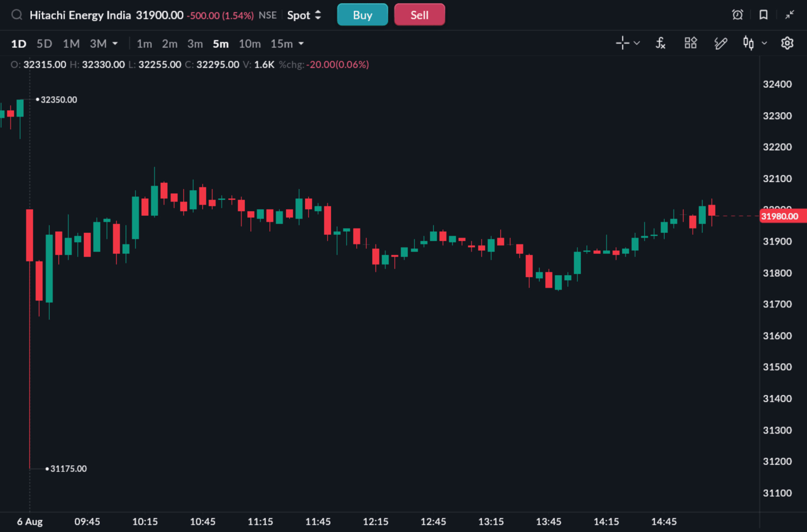The height and width of the screenshot is (532, 807).
Task: Expand crosshair cursor options chevron
Action: tap(637, 43)
